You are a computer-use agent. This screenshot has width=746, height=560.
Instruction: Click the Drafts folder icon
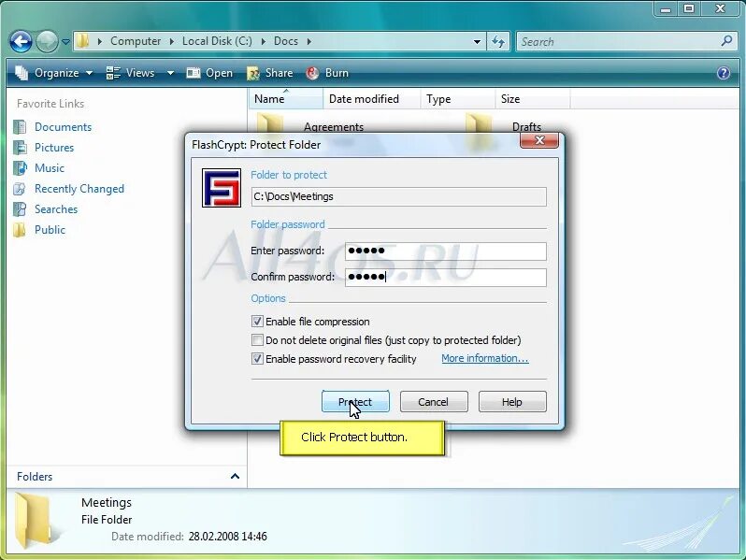479,123
